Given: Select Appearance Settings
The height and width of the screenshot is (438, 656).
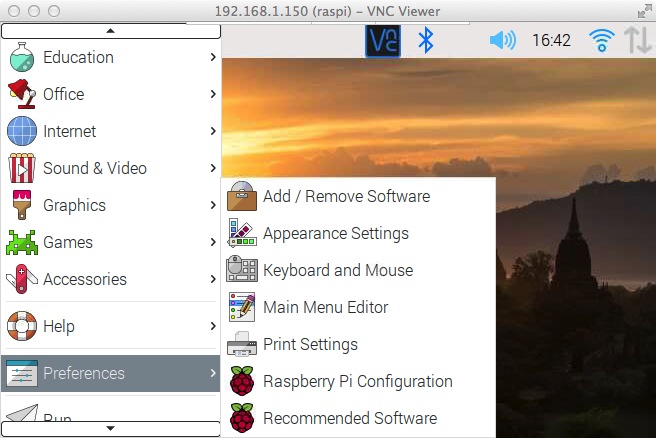Looking at the screenshot, I should tap(335, 233).
